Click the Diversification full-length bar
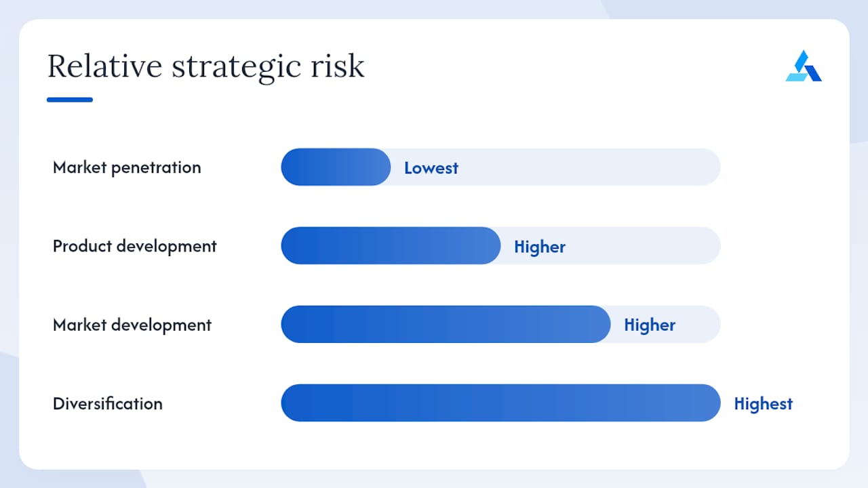 [x=500, y=403]
